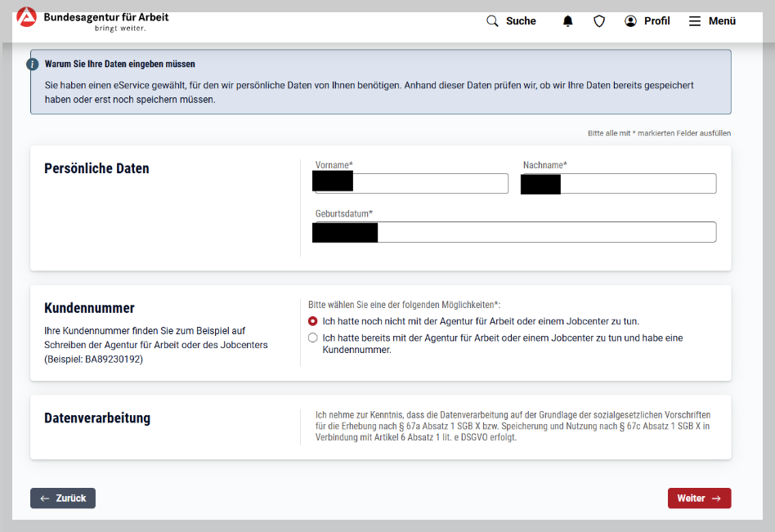Click the 'Kundennummer' section heading

tap(89, 308)
